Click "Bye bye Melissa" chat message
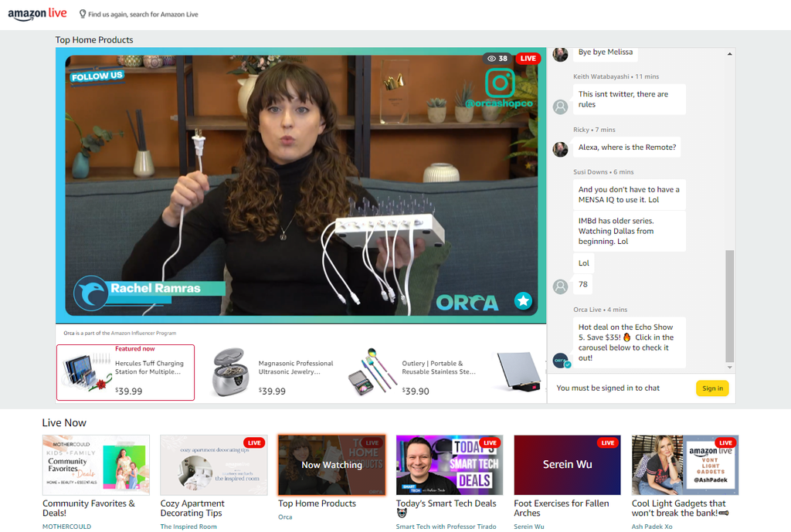Screen dimensions: 791x532 coord(606,53)
